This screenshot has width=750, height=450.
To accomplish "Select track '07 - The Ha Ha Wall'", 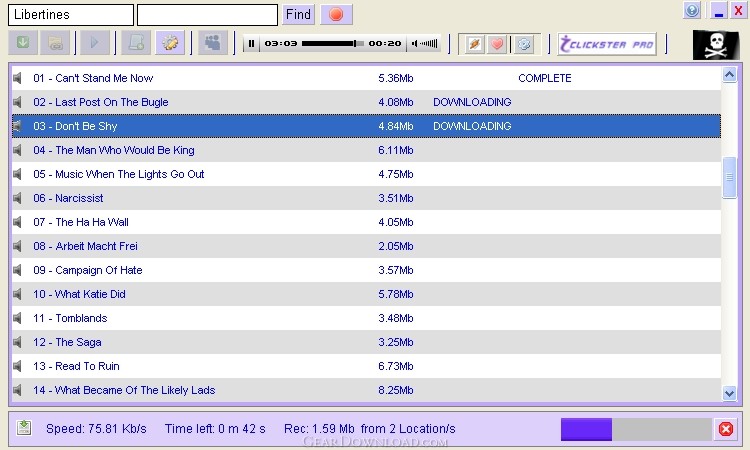I will click(x=366, y=222).
